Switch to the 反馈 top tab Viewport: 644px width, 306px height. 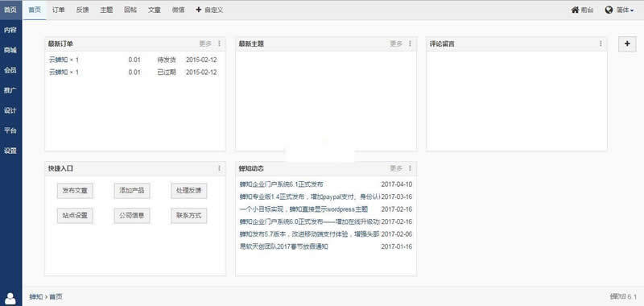coord(83,10)
